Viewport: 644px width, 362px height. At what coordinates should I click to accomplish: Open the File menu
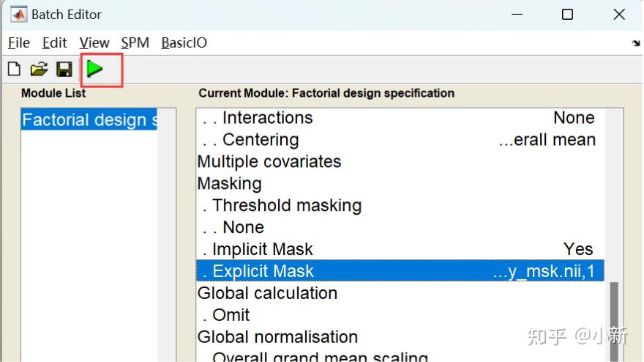point(19,43)
